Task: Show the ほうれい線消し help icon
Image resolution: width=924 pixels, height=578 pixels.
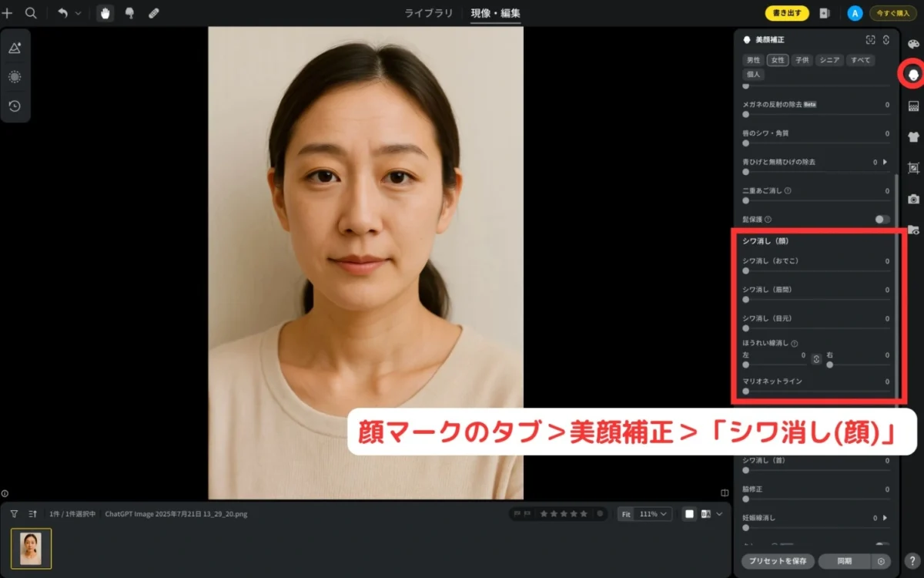Action: pyautogui.click(x=794, y=344)
